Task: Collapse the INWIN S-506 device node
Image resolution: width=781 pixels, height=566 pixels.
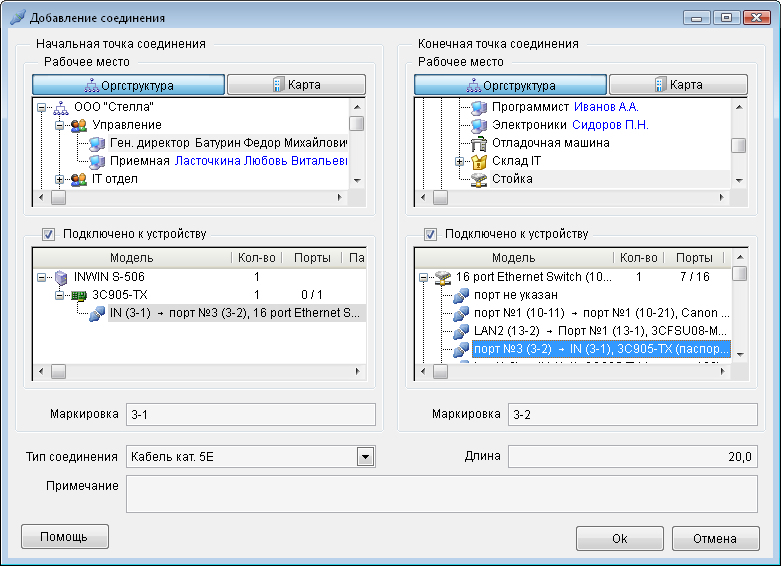Action: pos(41,277)
